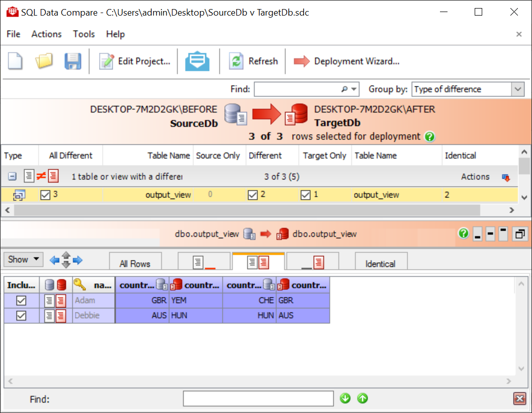
Task: Click the row pane green help icon
Action: [x=464, y=233]
